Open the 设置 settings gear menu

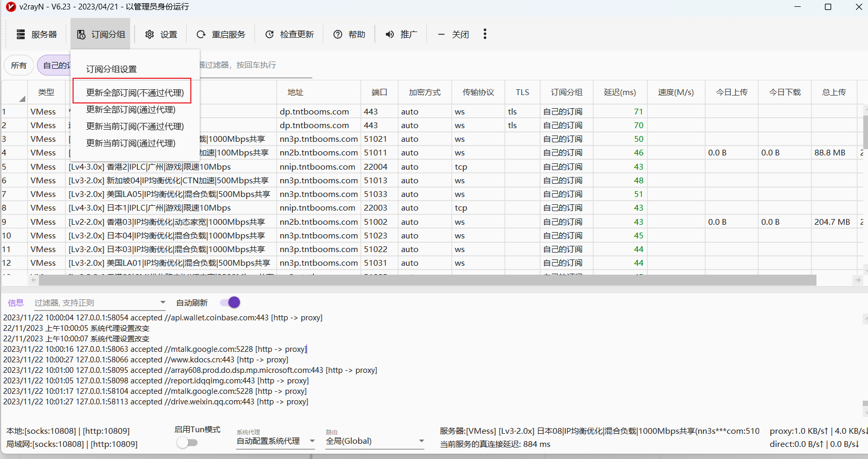(161, 34)
